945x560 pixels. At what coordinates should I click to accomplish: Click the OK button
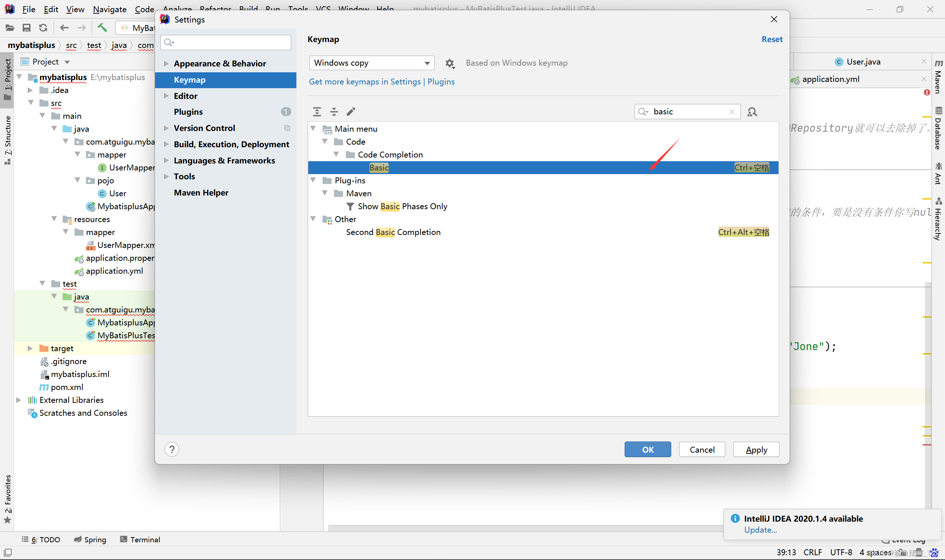click(x=647, y=449)
